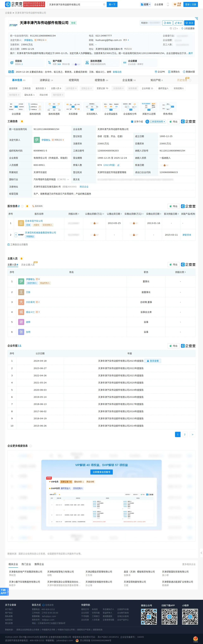Click the 伊 avatar of 伊藤敏弘 in personnel list
The image size is (203, 644).
click(21, 282)
